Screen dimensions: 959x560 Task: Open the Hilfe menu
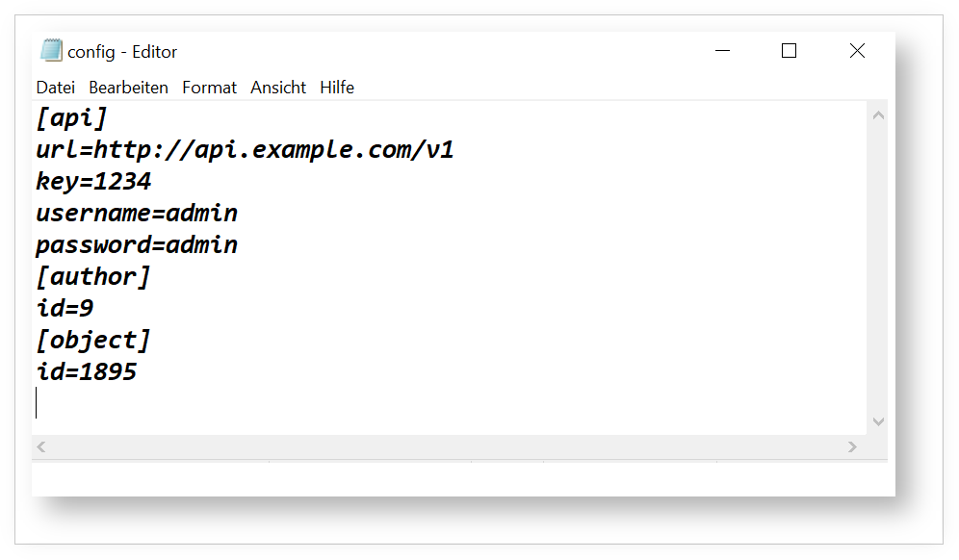[x=337, y=88]
